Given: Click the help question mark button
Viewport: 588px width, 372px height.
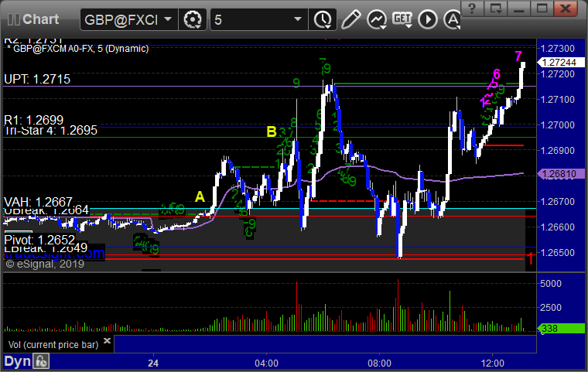Looking at the screenshot, I should point(472,8).
